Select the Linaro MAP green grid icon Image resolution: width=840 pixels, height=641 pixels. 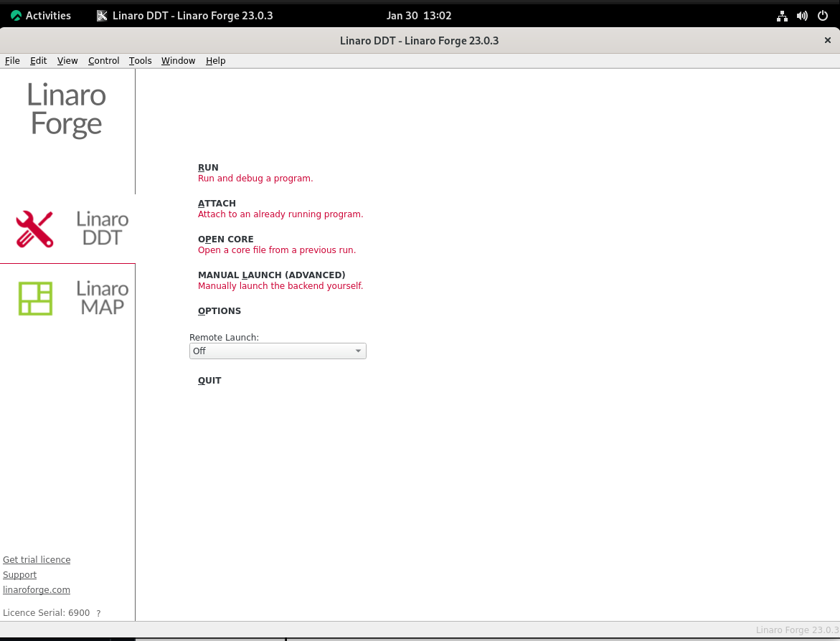35,298
